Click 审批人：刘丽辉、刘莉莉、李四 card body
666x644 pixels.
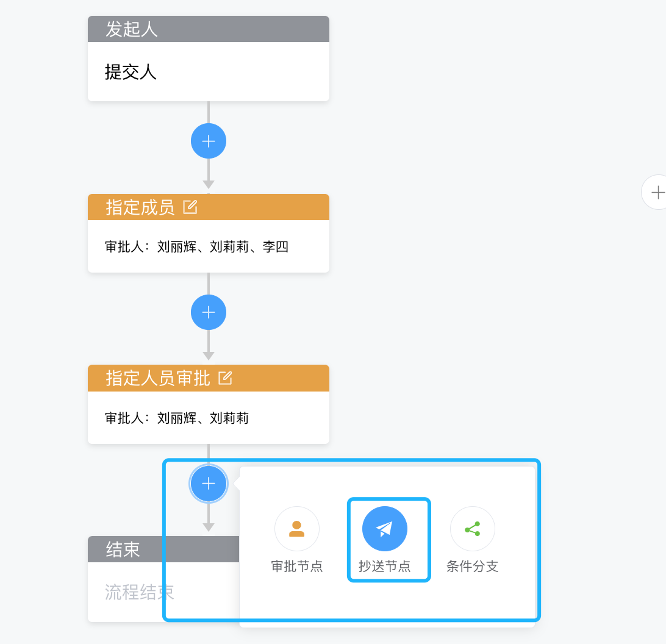[x=208, y=246]
